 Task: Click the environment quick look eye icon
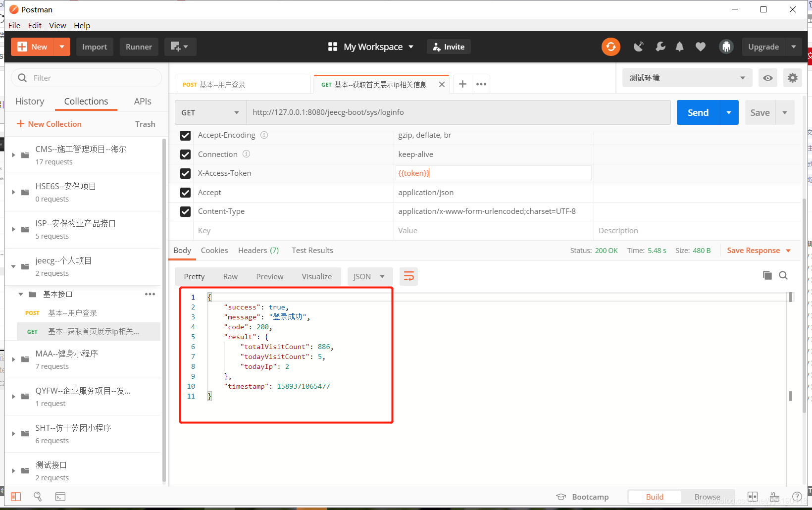pyautogui.click(x=767, y=78)
